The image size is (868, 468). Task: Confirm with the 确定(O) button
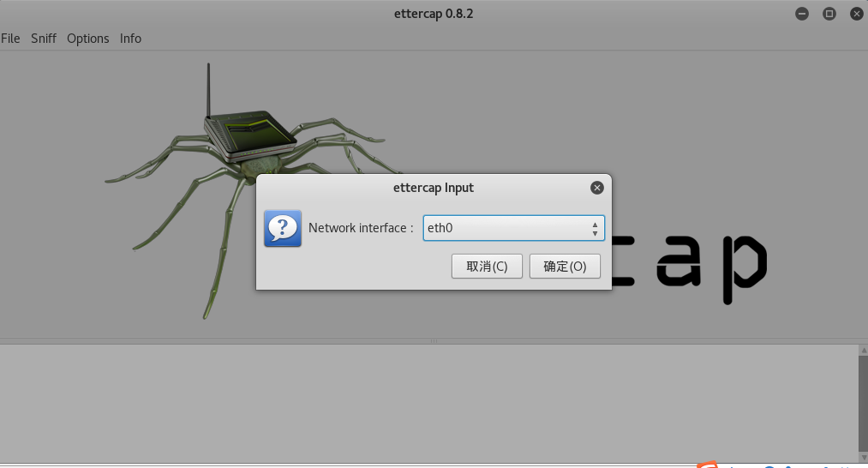565,267
